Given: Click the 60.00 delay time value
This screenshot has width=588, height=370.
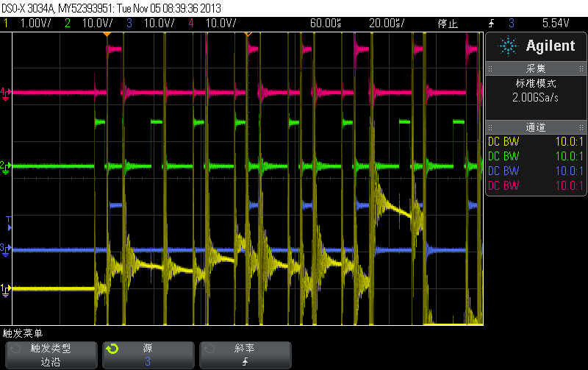Looking at the screenshot, I should click(326, 24).
